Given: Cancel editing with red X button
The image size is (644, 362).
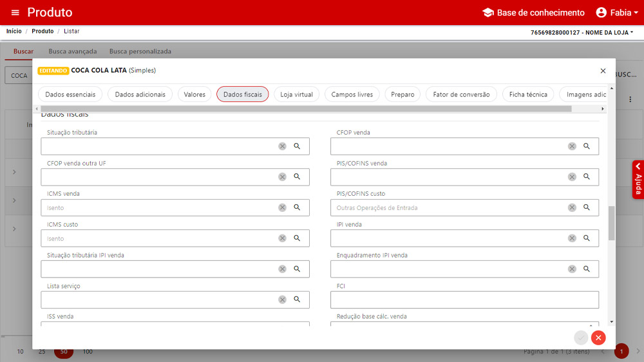Looking at the screenshot, I should [x=598, y=338].
